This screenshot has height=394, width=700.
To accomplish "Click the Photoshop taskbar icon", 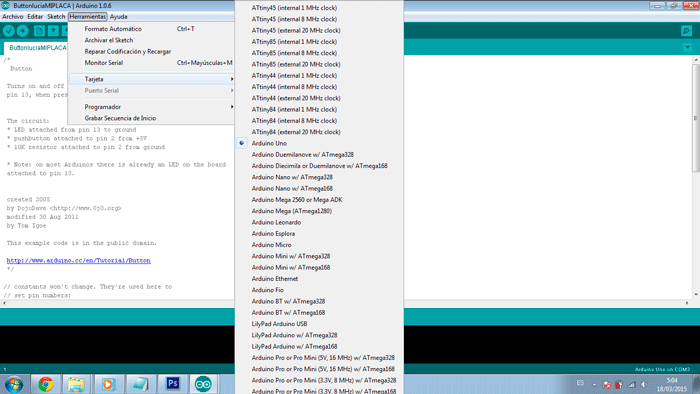I will tap(172, 384).
